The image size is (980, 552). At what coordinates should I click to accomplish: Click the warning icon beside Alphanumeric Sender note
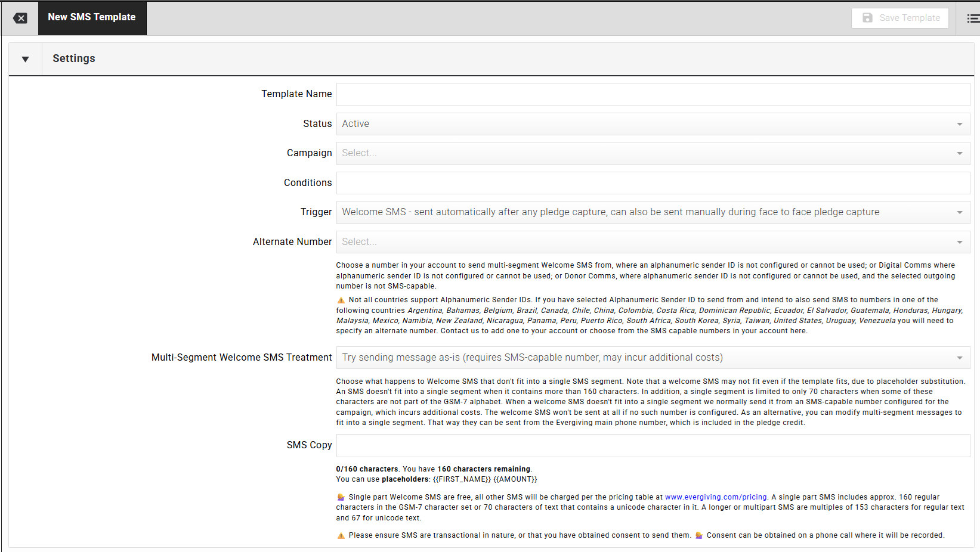coord(341,300)
